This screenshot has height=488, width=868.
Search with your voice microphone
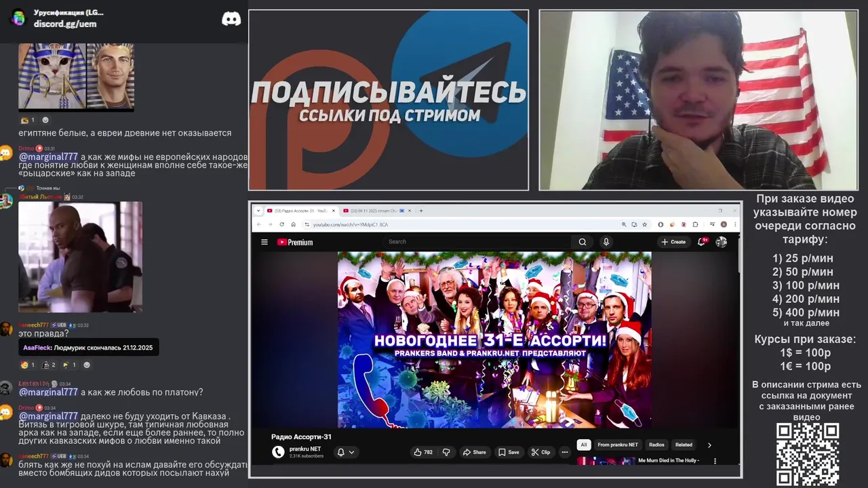606,241
